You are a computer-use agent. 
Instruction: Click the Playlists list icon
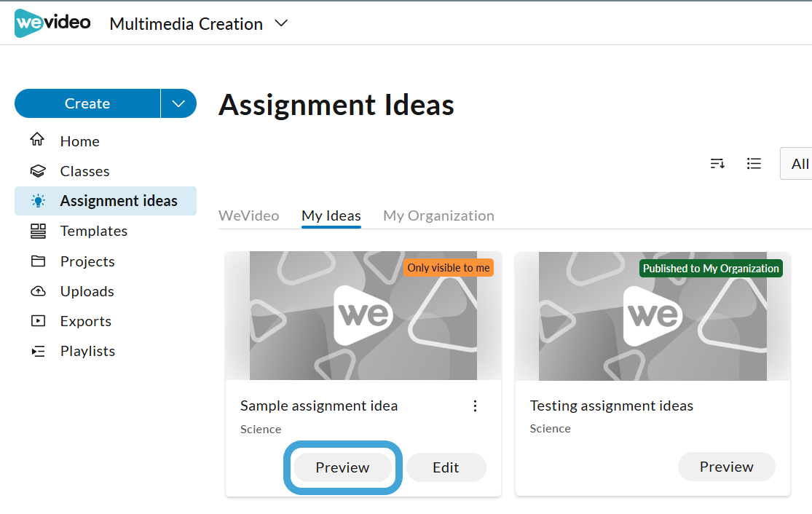coord(38,352)
